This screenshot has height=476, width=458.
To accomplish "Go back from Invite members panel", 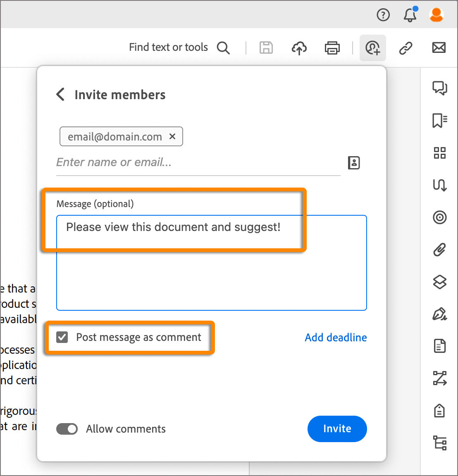I will point(60,95).
